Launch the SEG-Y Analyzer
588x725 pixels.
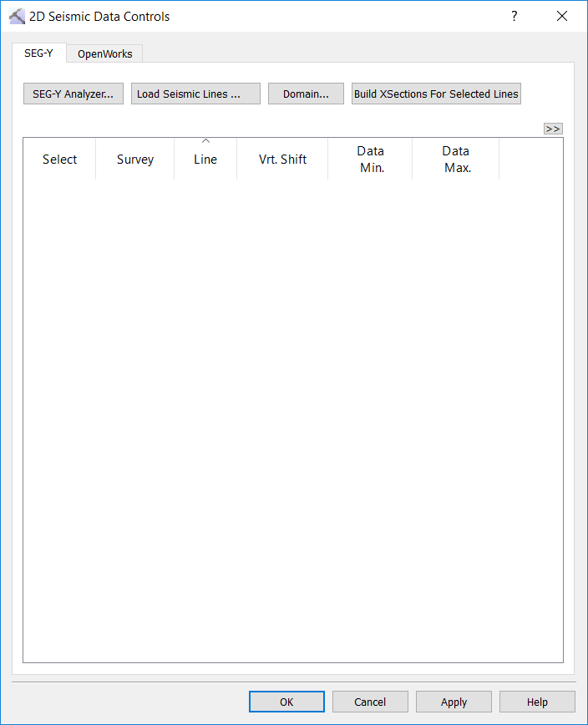(x=73, y=94)
